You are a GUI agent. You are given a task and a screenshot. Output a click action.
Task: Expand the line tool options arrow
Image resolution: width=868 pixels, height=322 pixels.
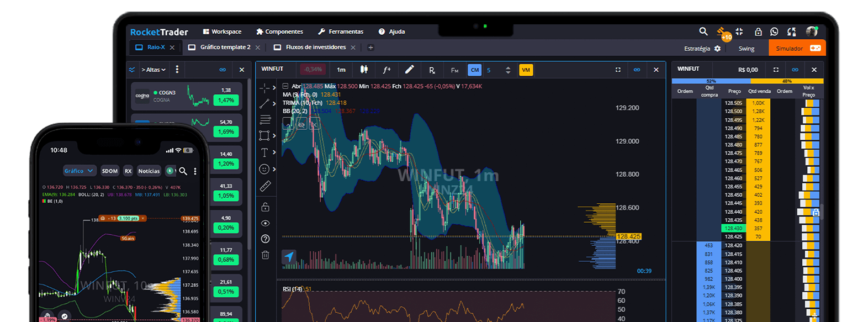(274, 103)
